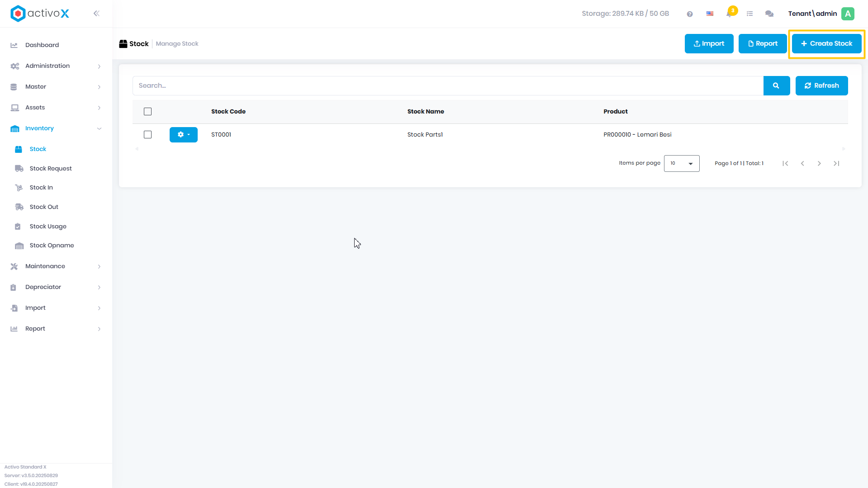The image size is (868, 488).
Task: Click the Report bar chart icon in sidebar
Action: tap(14, 329)
